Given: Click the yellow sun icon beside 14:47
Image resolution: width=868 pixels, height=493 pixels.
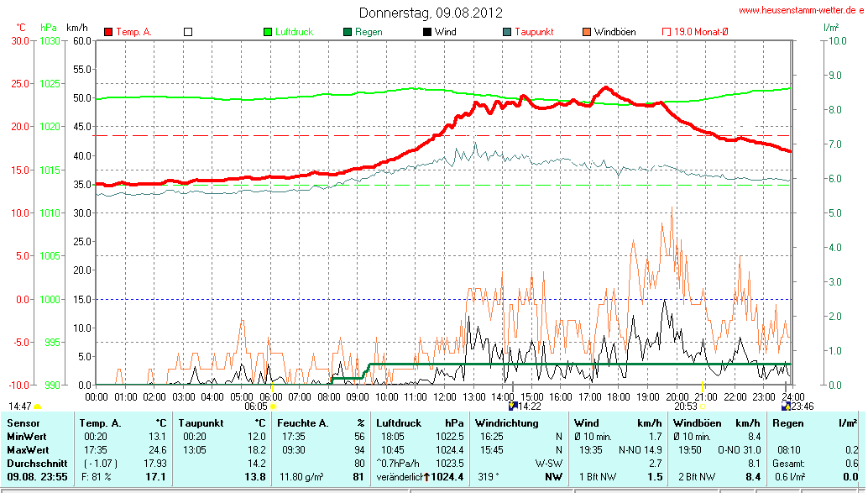Looking at the screenshot, I should click(x=37, y=406).
